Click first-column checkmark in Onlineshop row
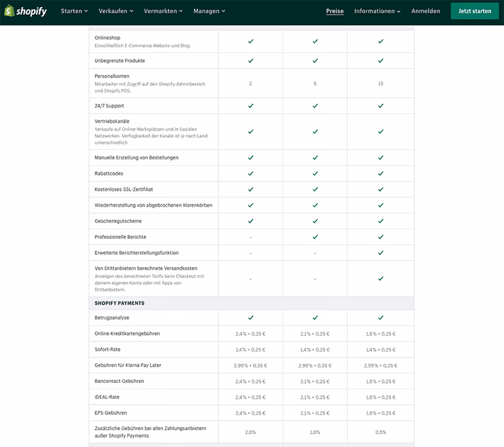The image size is (504, 447). pos(250,41)
